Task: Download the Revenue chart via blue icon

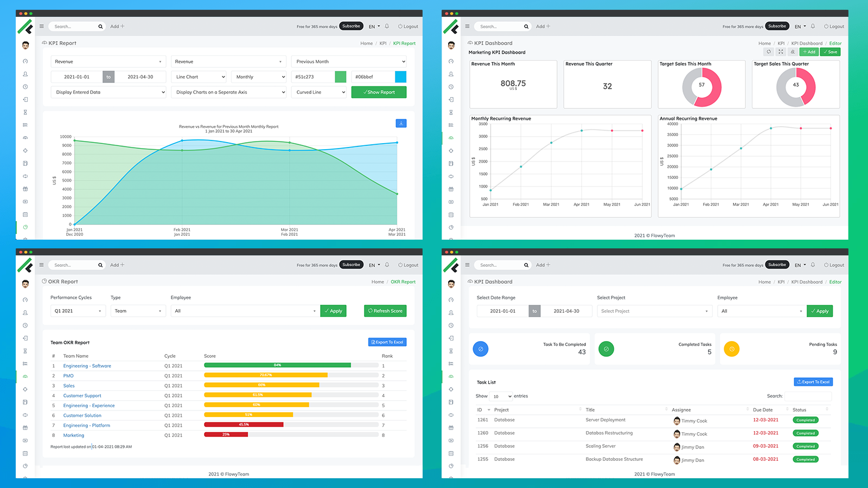Action: 401,123
